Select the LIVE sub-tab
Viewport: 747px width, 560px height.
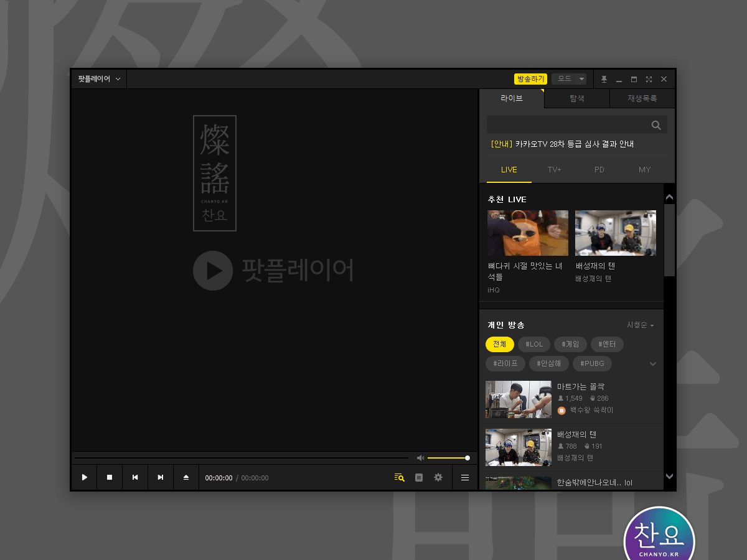pyautogui.click(x=509, y=170)
